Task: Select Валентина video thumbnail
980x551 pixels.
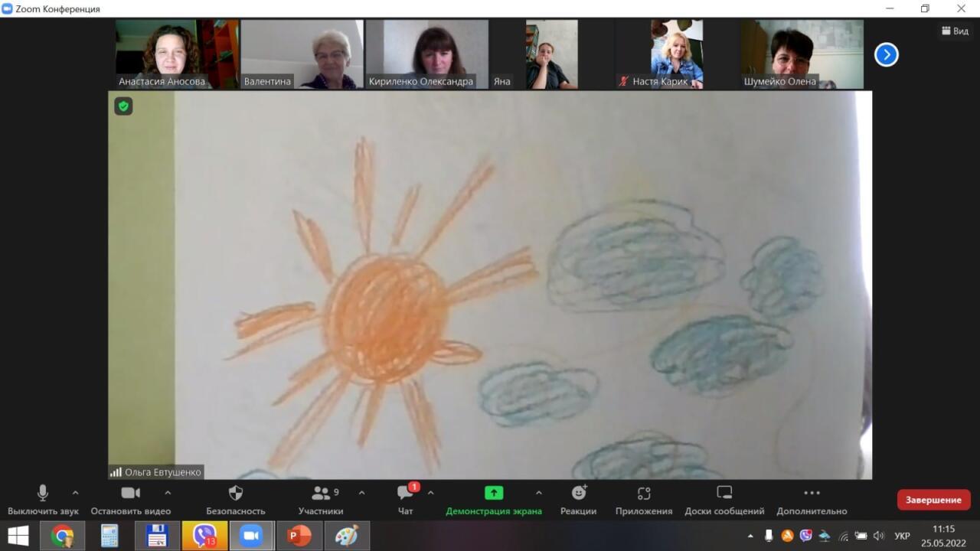Action: [x=302, y=54]
